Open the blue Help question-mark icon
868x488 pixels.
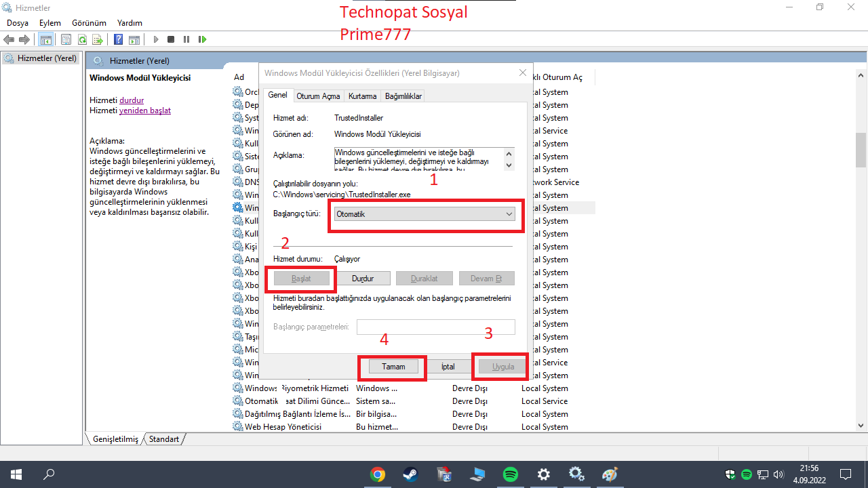coord(119,40)
